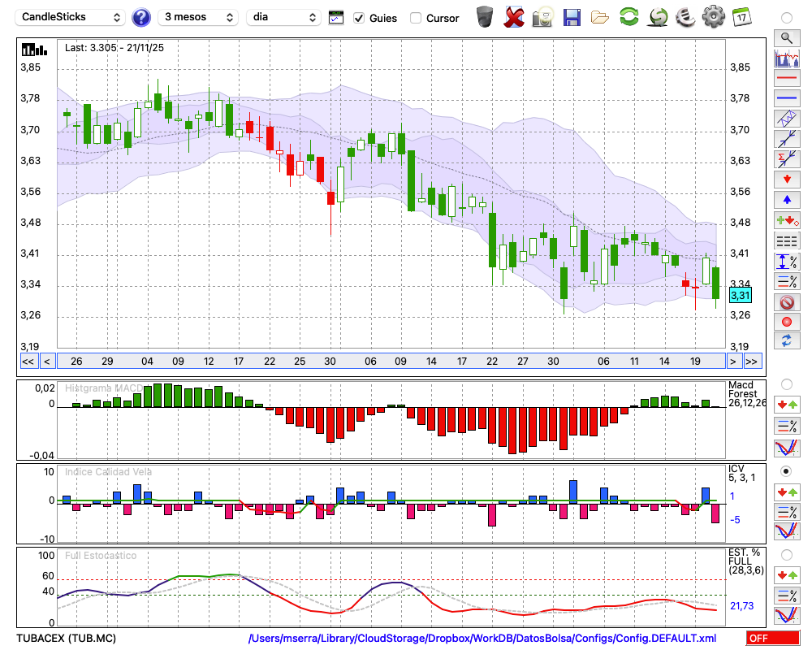
Task: Click the EST. % FULL (28,3,6) label
Action: point(745,561)
